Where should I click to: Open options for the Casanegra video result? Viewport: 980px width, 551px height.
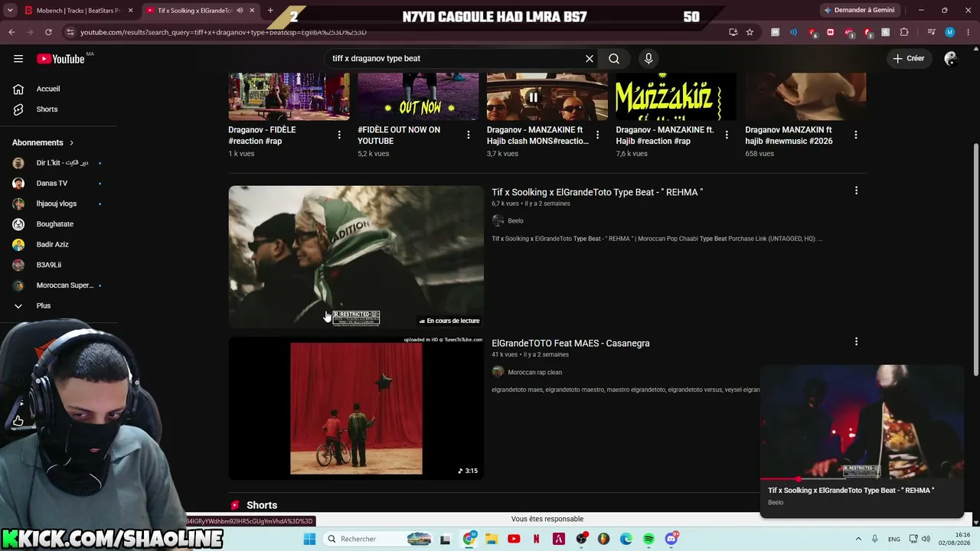(x=856, y=341)
